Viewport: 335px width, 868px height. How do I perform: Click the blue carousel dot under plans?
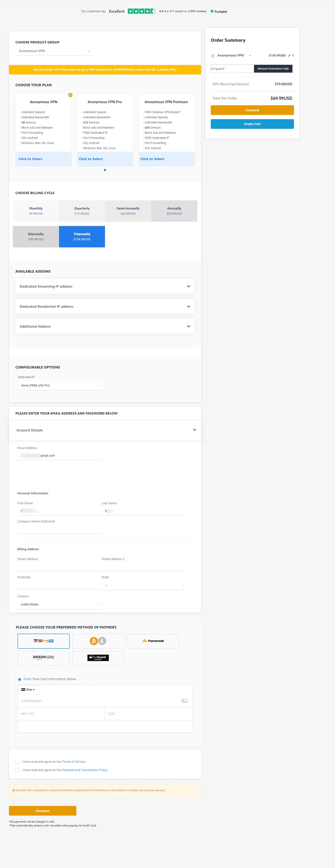[105, 170]
